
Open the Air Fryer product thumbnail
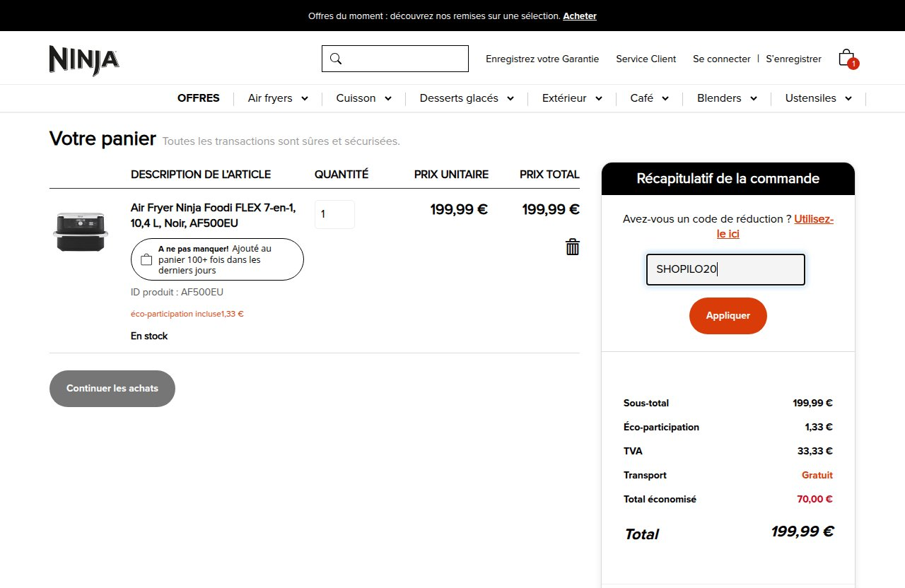tap(81, 232)
